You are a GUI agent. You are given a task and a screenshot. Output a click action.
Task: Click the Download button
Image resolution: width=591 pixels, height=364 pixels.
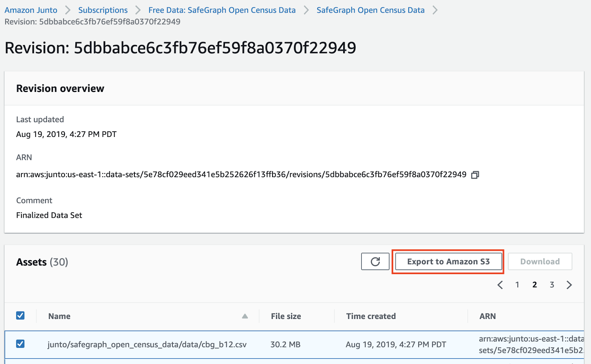[x=540, y=262]
